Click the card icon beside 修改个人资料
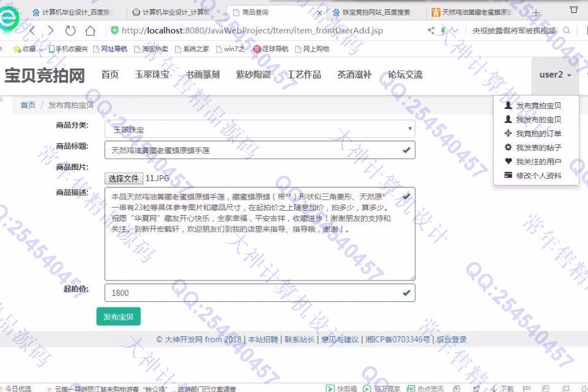 (x=508, y=175)
